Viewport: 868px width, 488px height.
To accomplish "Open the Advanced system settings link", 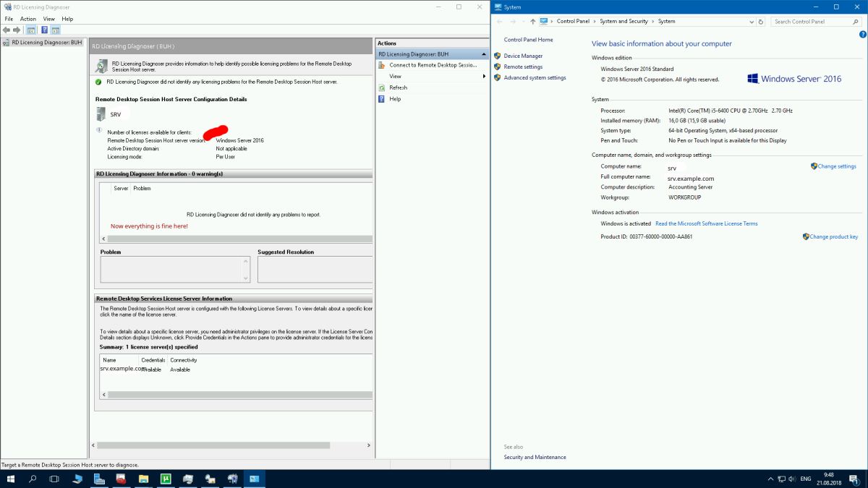I will pos(535,77).
